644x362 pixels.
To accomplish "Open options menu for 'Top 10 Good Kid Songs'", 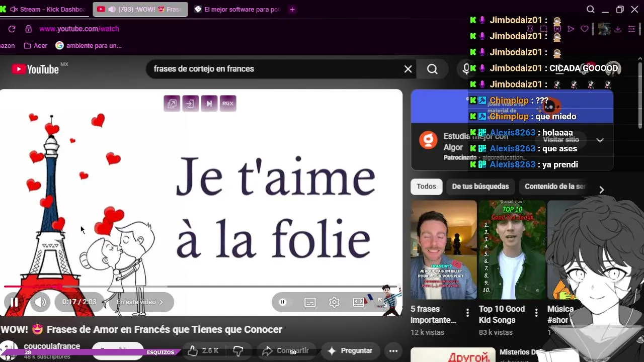I will (x=536, y=313).
